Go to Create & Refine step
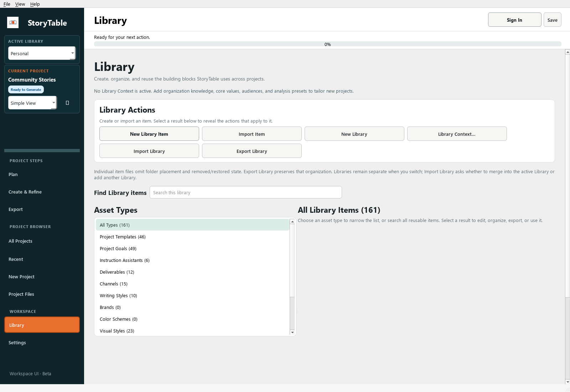The height and width of the screenshot is (392, 570). pyautogui.click(x=42, y=192)
